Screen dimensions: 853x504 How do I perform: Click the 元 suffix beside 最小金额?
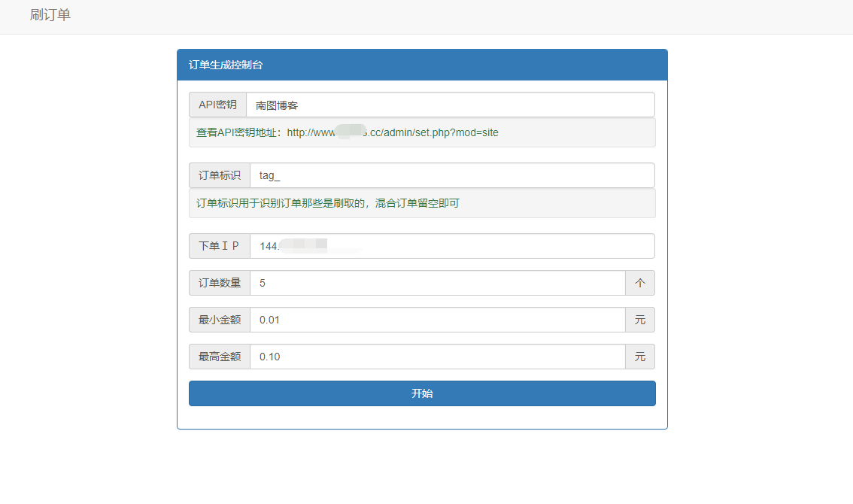[x=639, y=320]
